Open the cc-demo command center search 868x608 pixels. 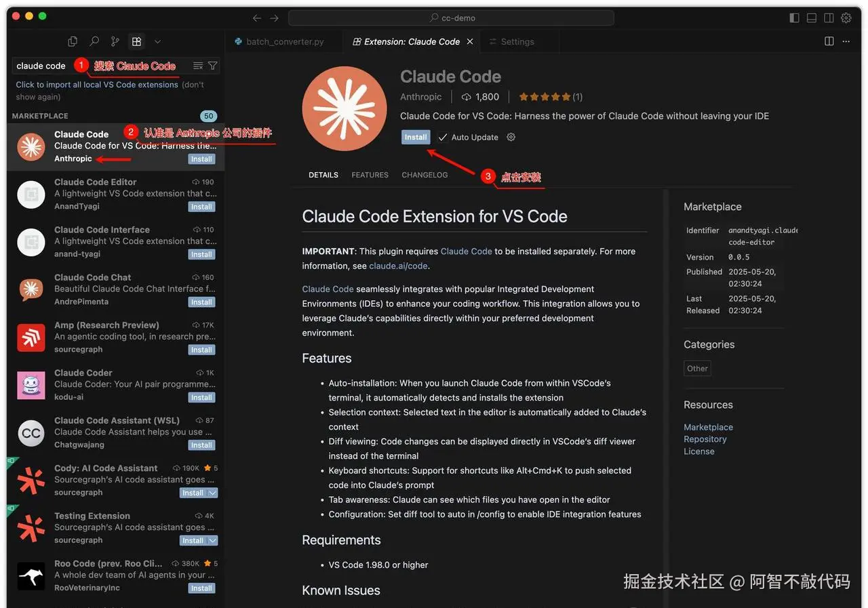pyautogui.click(x=451, y=18)
